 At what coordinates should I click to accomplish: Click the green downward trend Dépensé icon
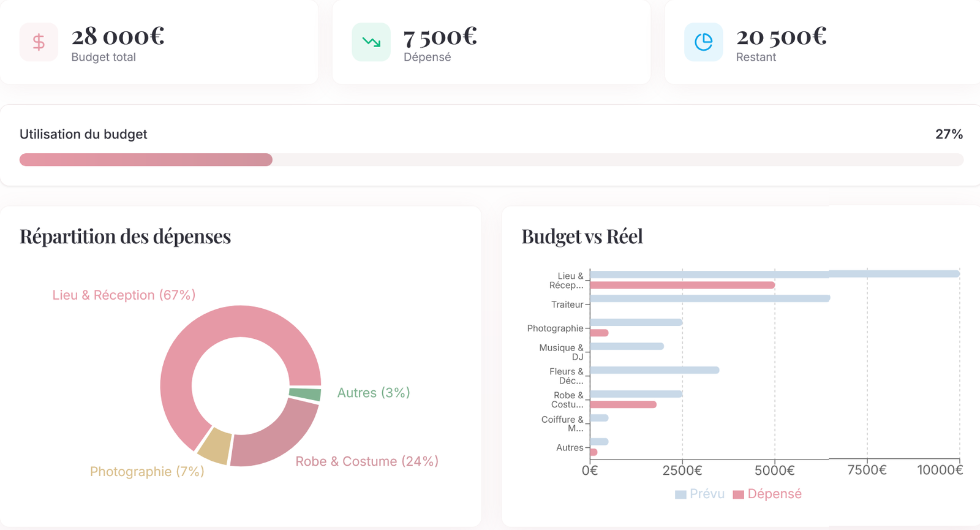click(x=371, y=42)
